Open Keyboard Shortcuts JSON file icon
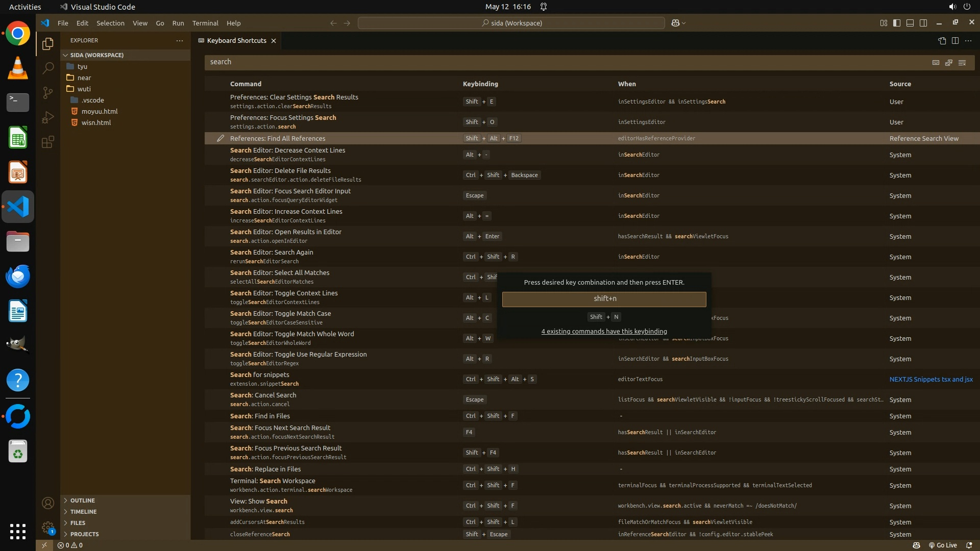The height and width of the screenshot is (551, 980). [x=942, y=40]
